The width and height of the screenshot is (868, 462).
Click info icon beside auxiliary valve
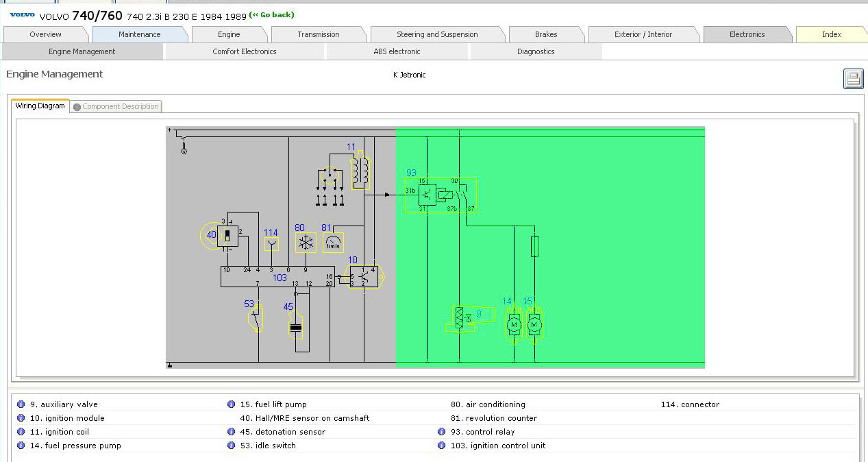point(21,404)
